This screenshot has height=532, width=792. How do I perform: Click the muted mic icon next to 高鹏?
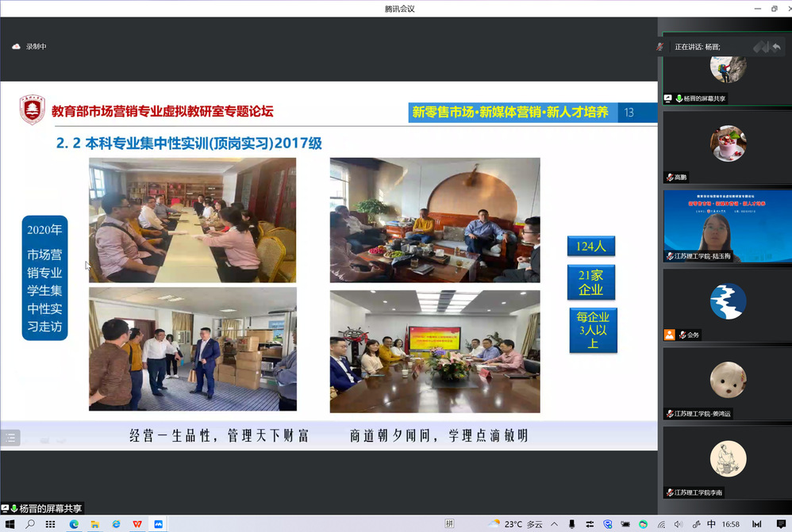pyautogui.click(x=670, y=177)
